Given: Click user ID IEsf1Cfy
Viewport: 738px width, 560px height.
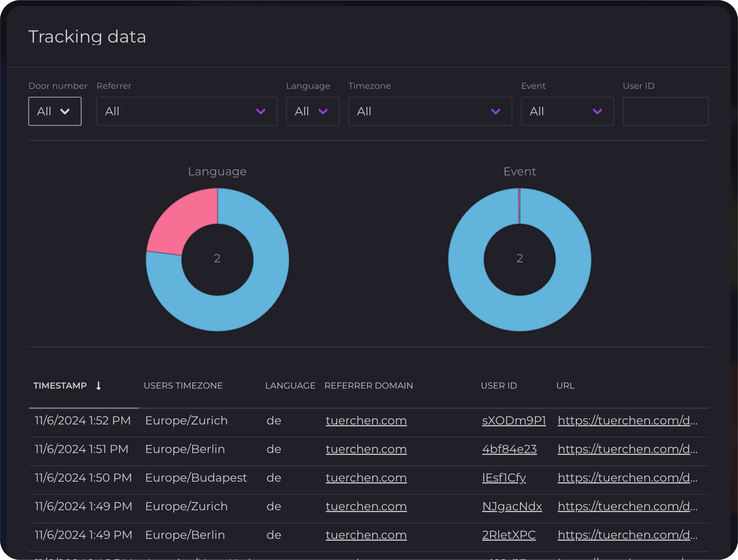Looking at the screenshot, I should click(504, 478).
